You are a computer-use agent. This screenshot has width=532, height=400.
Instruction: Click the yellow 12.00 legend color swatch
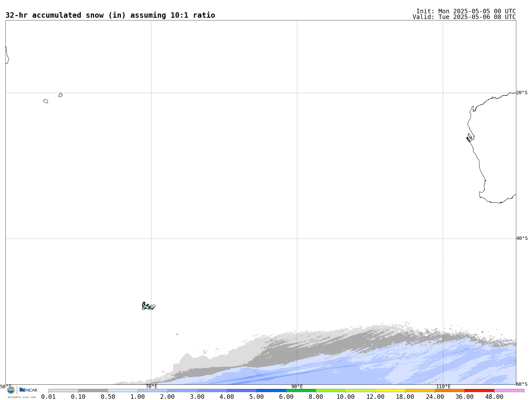click(x=390, y=391)
